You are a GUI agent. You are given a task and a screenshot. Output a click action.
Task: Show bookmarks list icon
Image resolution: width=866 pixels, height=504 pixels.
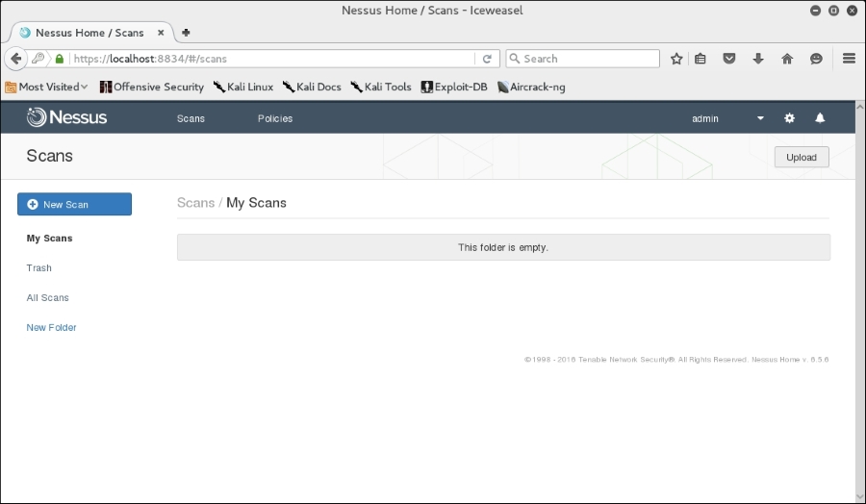click(x=700, y=59)
